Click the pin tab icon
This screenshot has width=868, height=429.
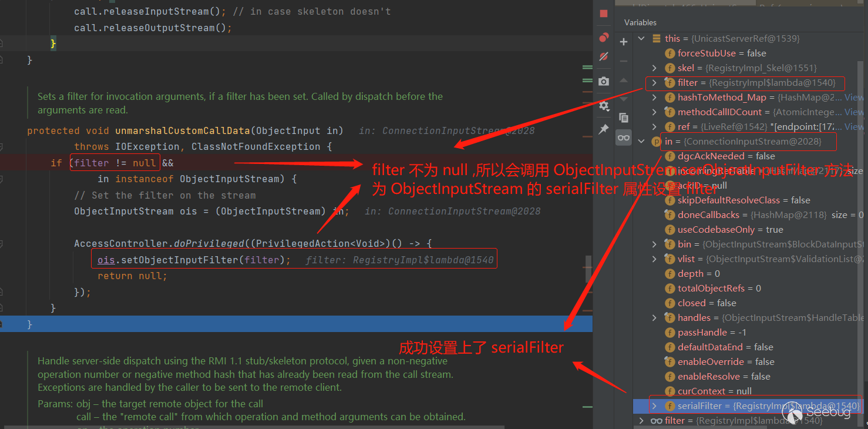click(604, 129)
